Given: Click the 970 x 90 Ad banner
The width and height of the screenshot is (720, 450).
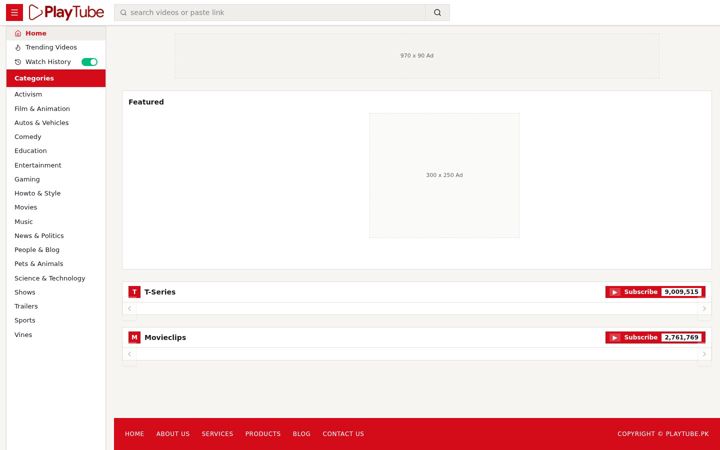Looking at the screenshot, I should click(x=417, y=56).
